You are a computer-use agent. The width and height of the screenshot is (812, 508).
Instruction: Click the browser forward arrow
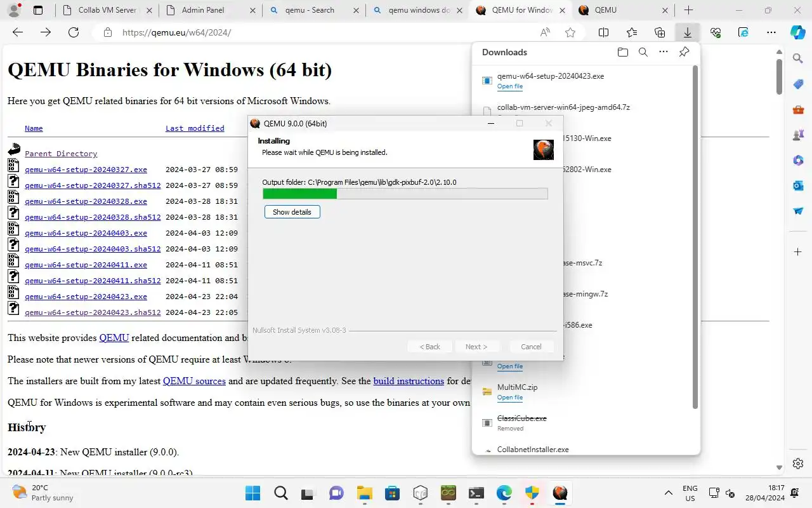[46, 32]
